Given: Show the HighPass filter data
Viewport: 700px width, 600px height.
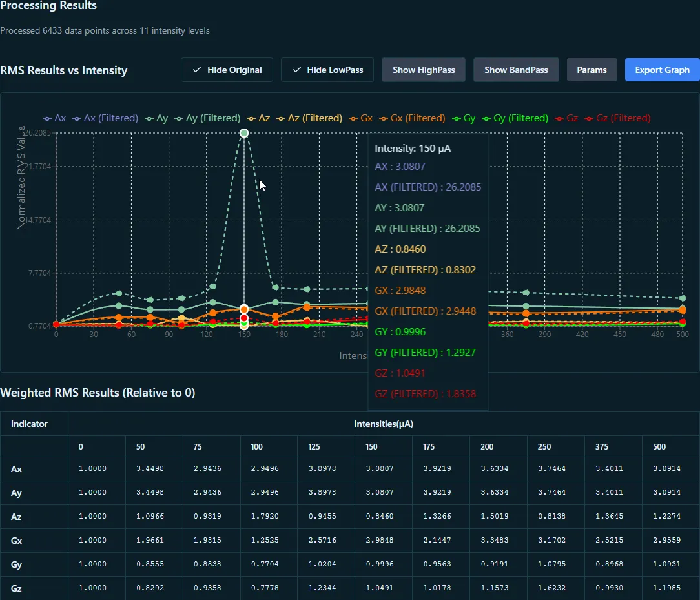Looking at the screenshot, I should point(424,70).
